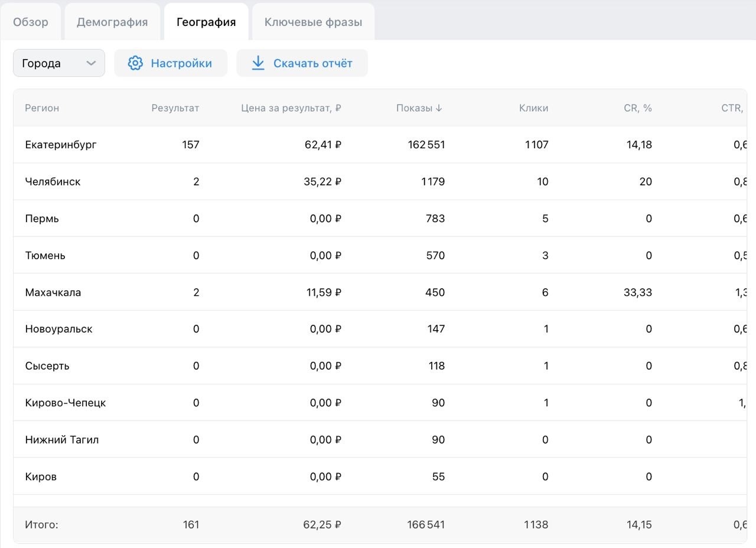Image resolution: width=756 pixels, height=548 pixels.
Task: Open the Ключевые фразы tab
Action: point(313,22)
